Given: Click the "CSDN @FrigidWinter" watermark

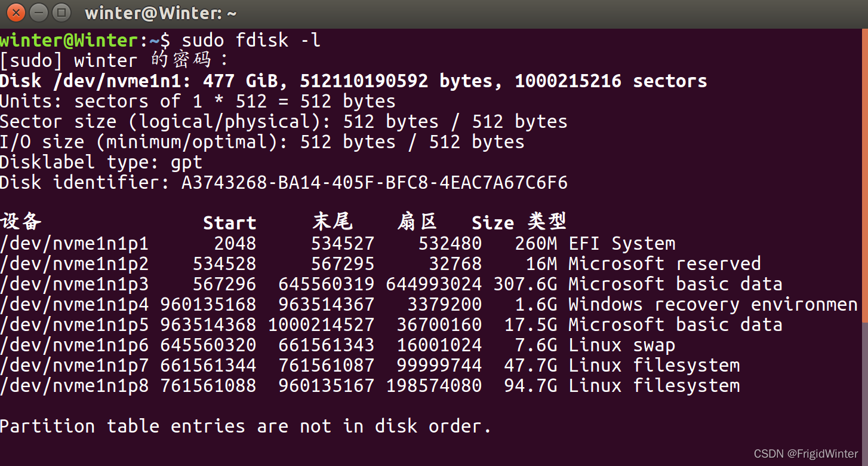Looking at the screenshot, I should pos(806,454).
